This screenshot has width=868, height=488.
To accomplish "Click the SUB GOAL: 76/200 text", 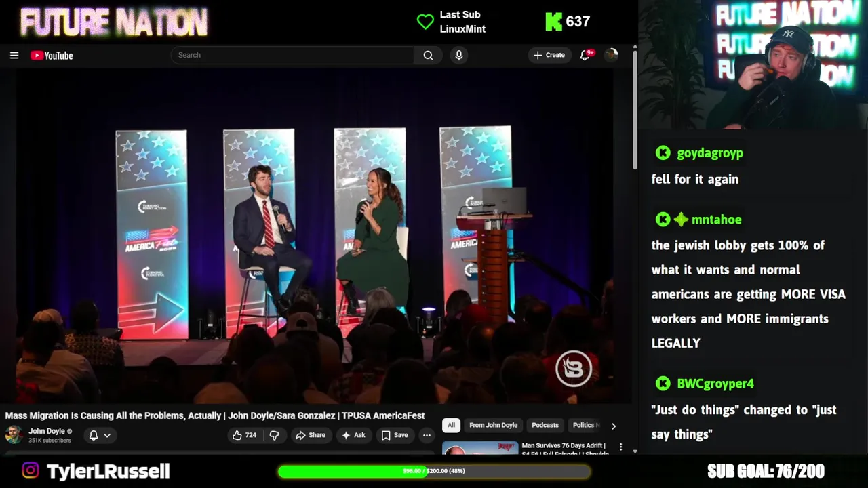I will point(766,471).
